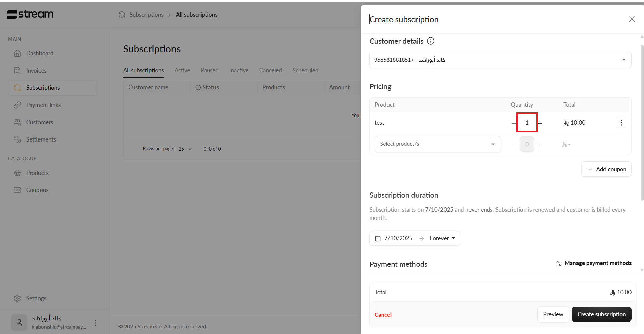Click the Stream logo
The width and height of the screenshot is (644, 334).
(30, 14)
